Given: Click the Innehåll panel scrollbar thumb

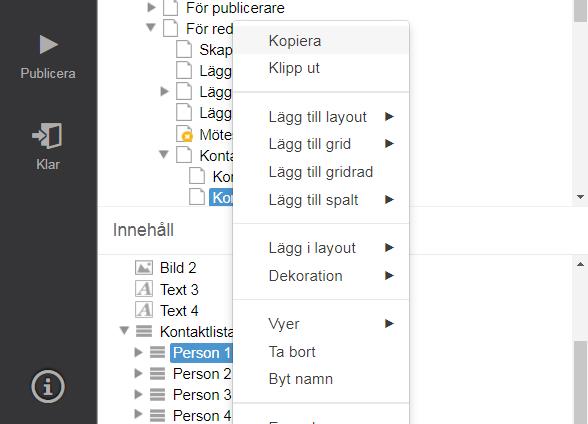Looking at the screenshot, I should point(580,382).
